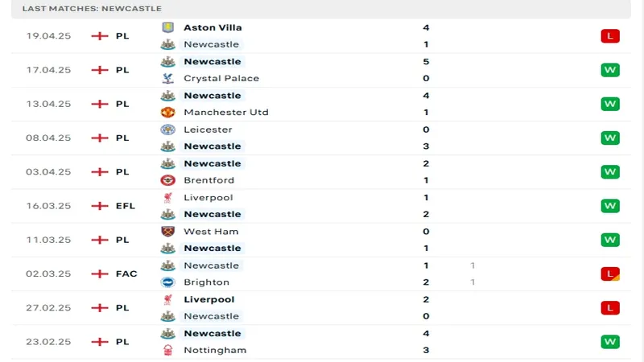This screenshot has width=644, height=362.
Task: Click the Last Matches: Newcastle header
Action: [92, 8]
